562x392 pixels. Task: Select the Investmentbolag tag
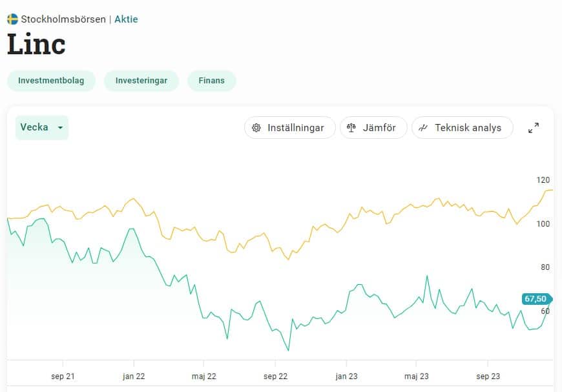[x=51, y=81]
